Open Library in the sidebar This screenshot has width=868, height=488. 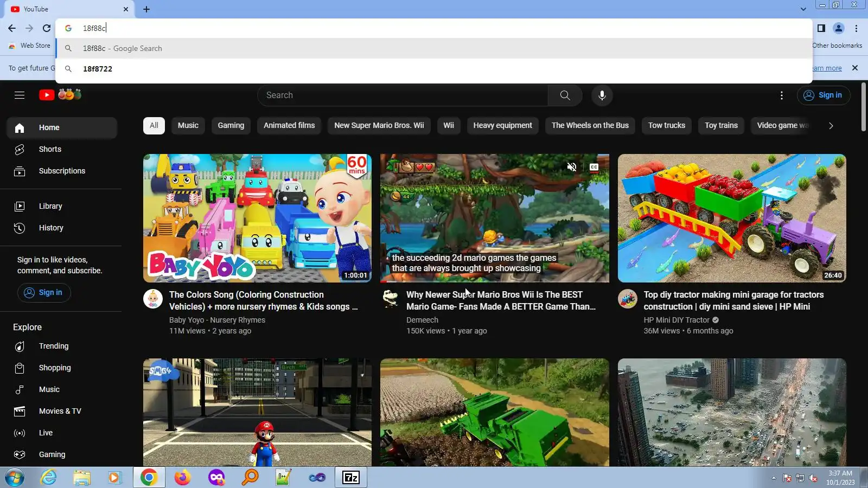tap(62, 206)
